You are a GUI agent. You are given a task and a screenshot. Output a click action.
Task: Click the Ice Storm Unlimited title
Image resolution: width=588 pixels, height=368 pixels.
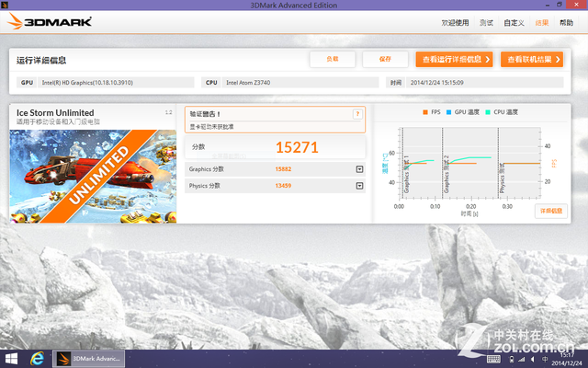55,112
